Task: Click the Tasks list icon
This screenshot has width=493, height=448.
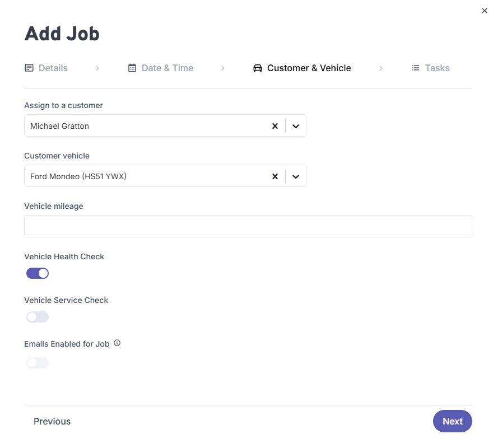Action: tap(415, 68)
